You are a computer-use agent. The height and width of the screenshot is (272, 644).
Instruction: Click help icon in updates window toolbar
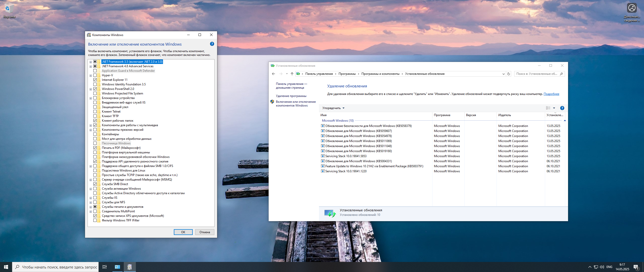pyautogui.click(x=562, y=108)
